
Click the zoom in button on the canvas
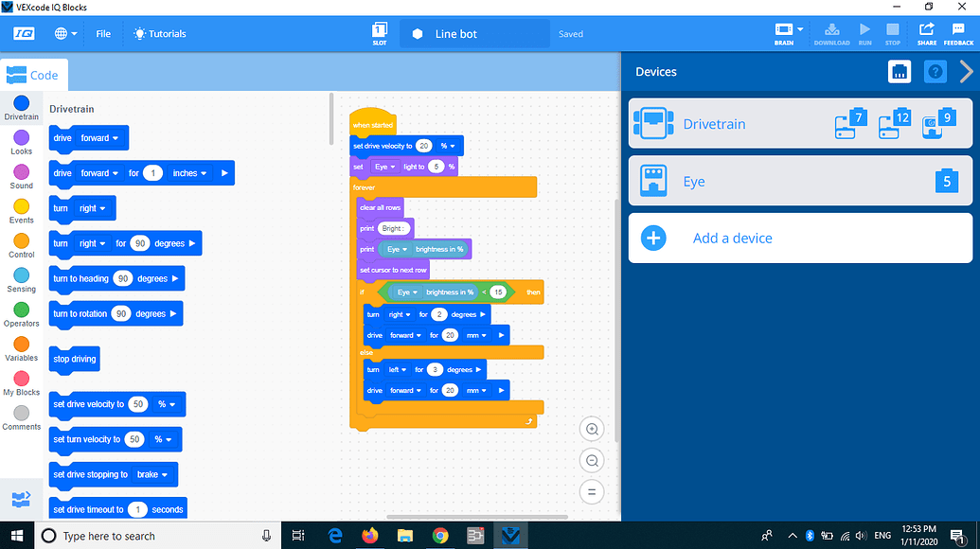(591, 429)
